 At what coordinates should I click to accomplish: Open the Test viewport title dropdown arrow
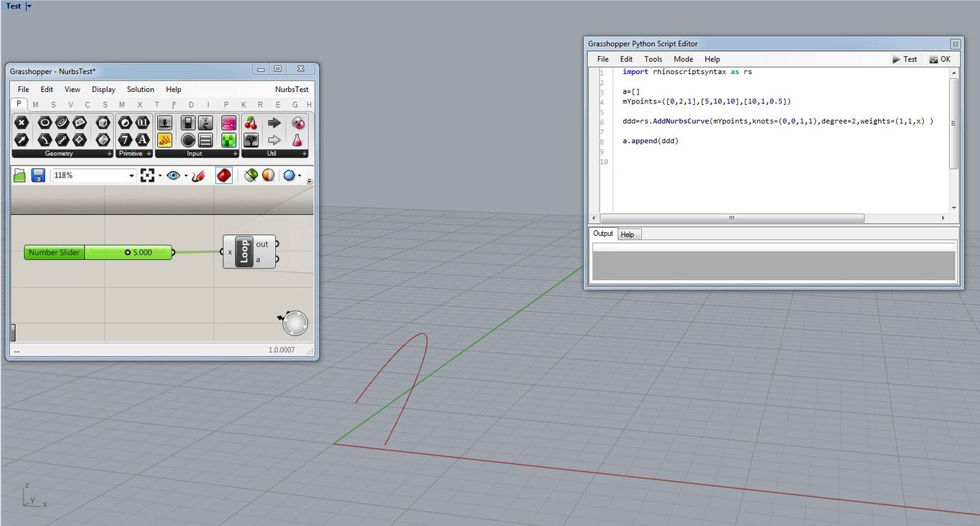29,6
